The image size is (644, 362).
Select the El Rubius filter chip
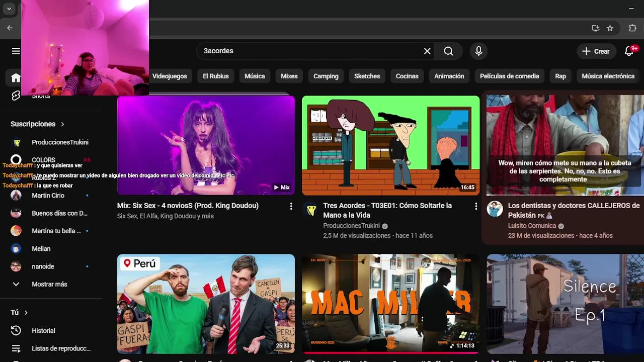(x=216, y=76)
